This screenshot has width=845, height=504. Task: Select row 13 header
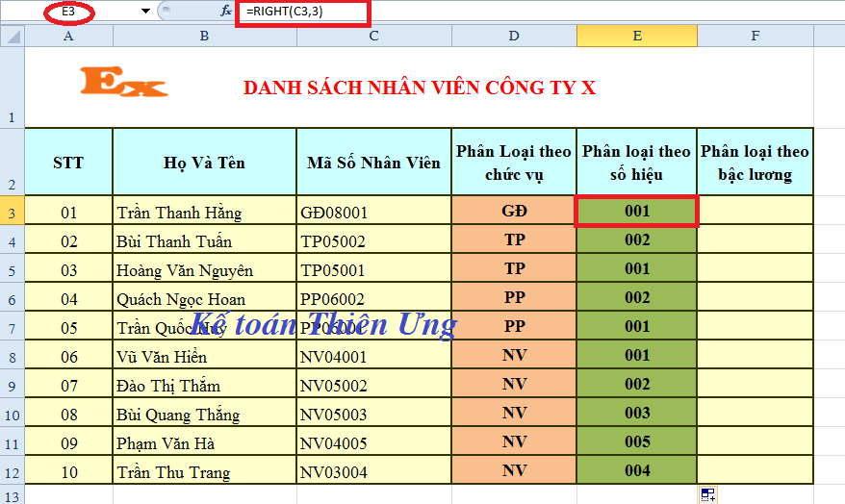(x=12, y=494)
